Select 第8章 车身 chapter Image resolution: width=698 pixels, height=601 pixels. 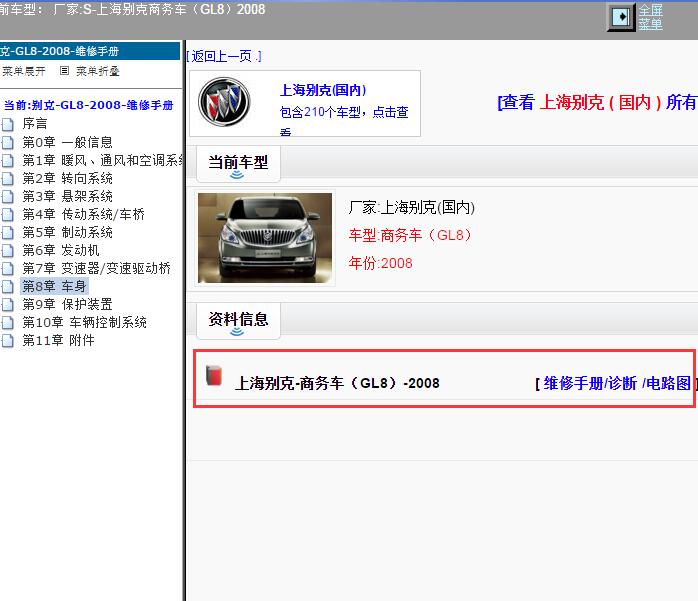(x=54, y=286)
